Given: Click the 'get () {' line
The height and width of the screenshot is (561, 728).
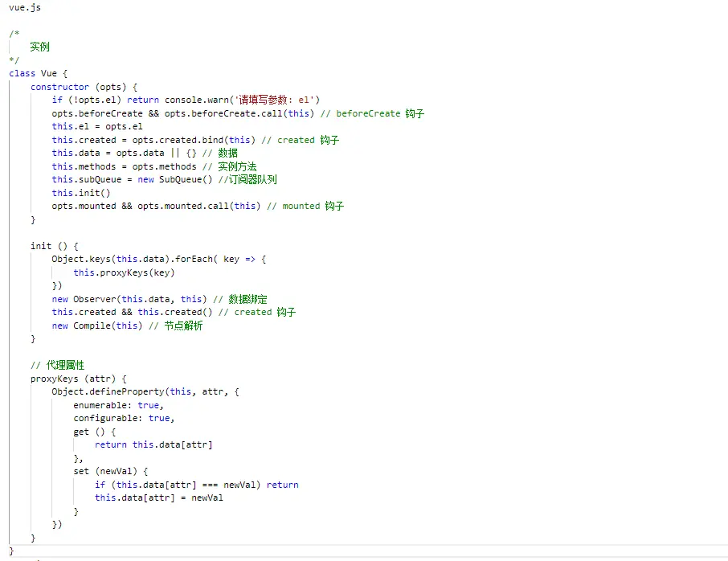Looking at the screenshot, I should point(95,432).
